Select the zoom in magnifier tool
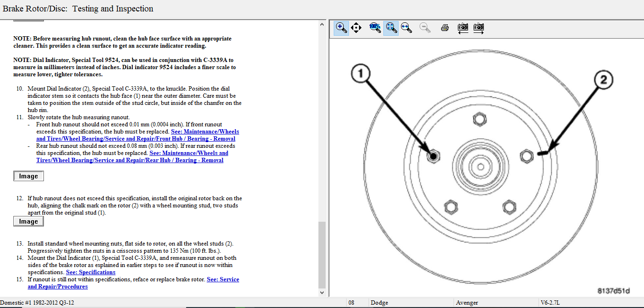Viewport: 644px width, 308px height. coord(341,28)
